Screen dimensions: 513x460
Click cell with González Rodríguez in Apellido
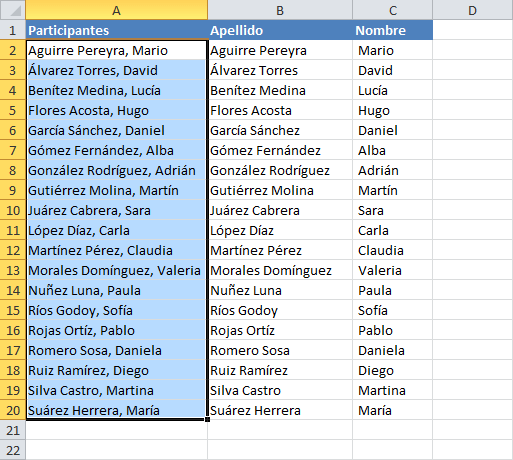point(280,170)
